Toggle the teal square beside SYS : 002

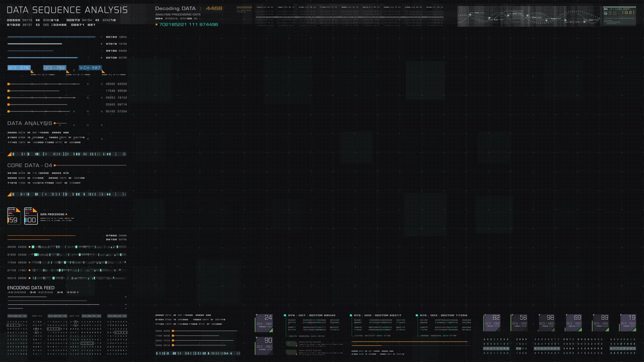[x=351, y=315]
